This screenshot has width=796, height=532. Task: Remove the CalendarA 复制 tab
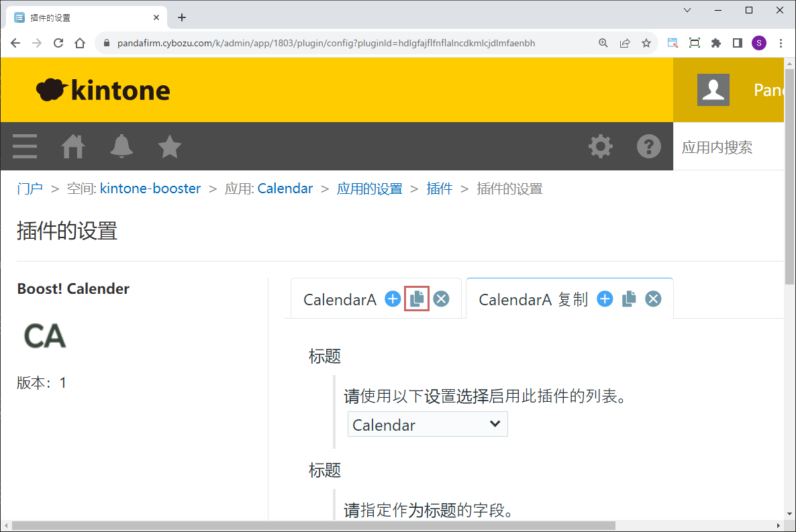pyautogui.click(x=653, y=299)
